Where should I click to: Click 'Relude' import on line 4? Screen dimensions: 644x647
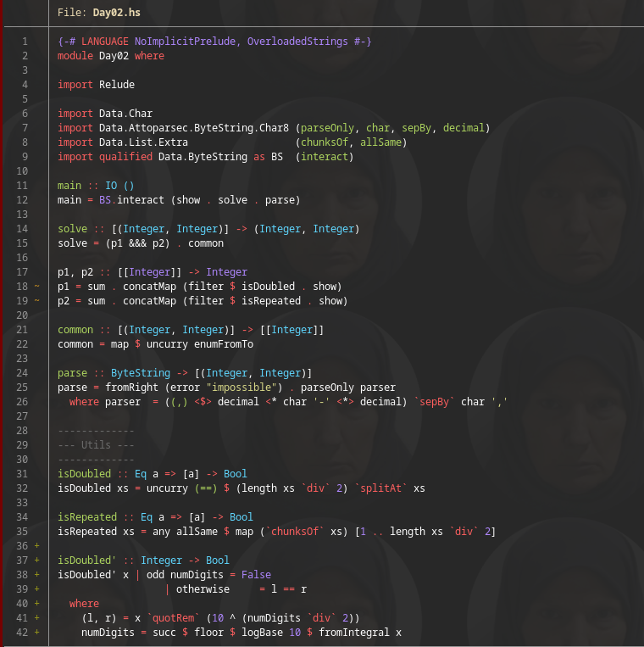[117, 85]
